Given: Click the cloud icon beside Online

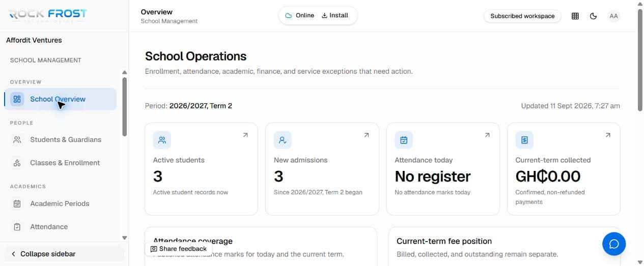Looking at the screenshot, I should coord(289,16).
